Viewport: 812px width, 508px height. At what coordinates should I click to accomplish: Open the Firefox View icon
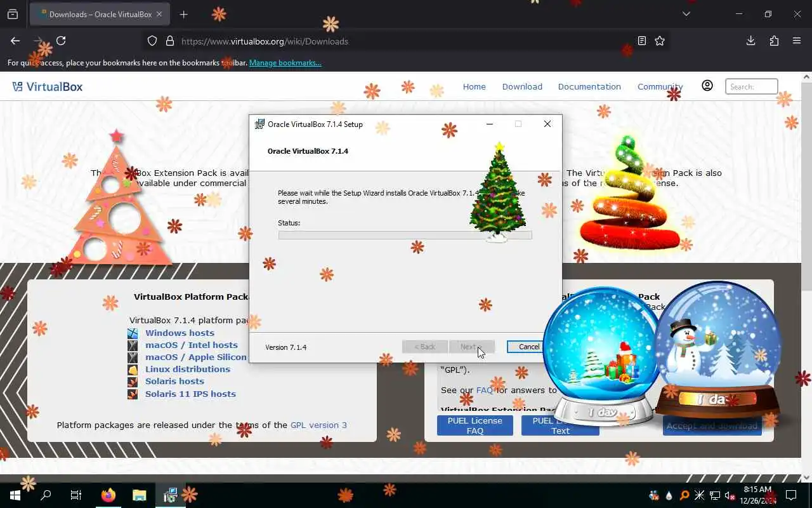pyautogui.click(x=13, y=14)
